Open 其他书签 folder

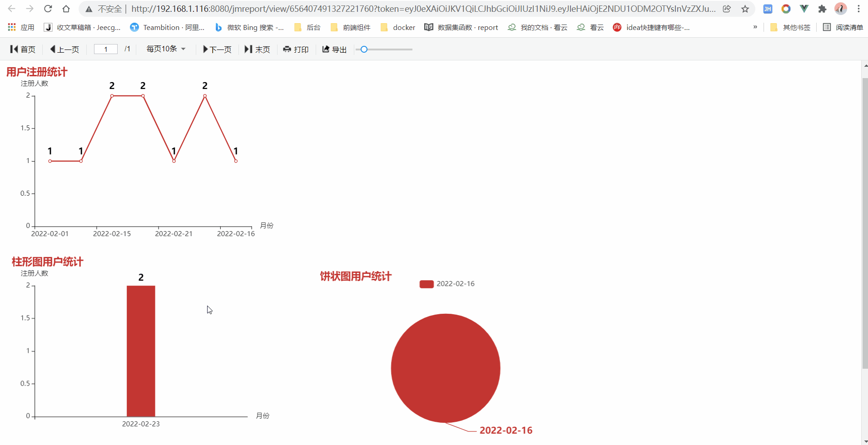(790, 27)
